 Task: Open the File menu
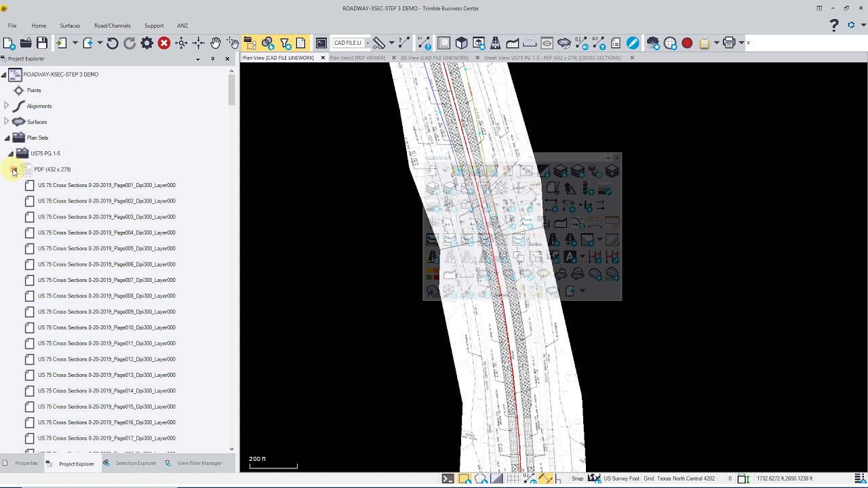(12, 26)
